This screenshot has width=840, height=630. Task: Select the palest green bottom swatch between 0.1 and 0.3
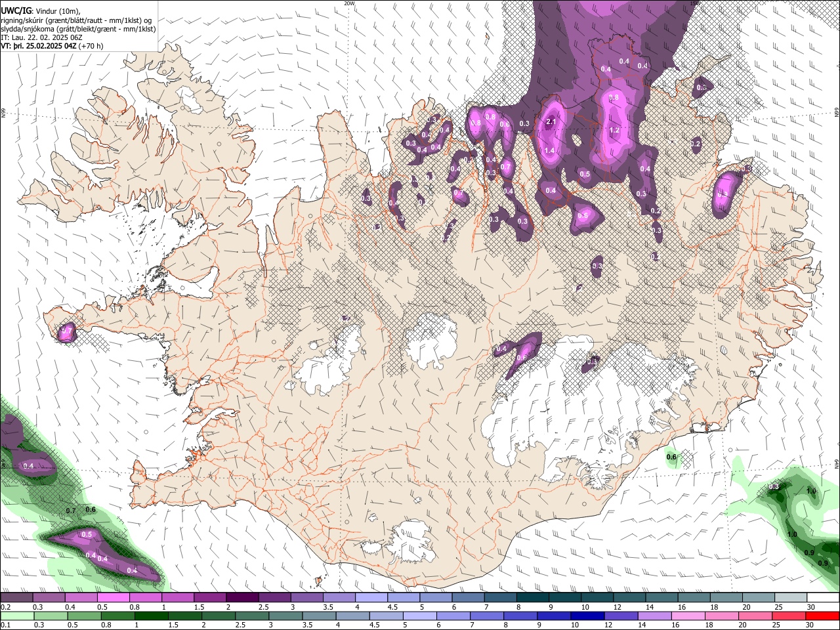[x=17, y=616]
